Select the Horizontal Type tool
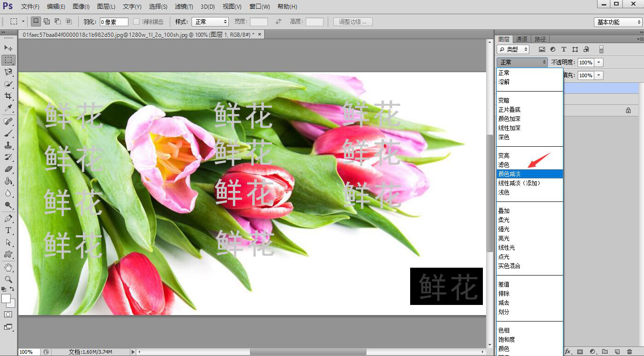This screenshot has height=356, width=644. [8, 230]
